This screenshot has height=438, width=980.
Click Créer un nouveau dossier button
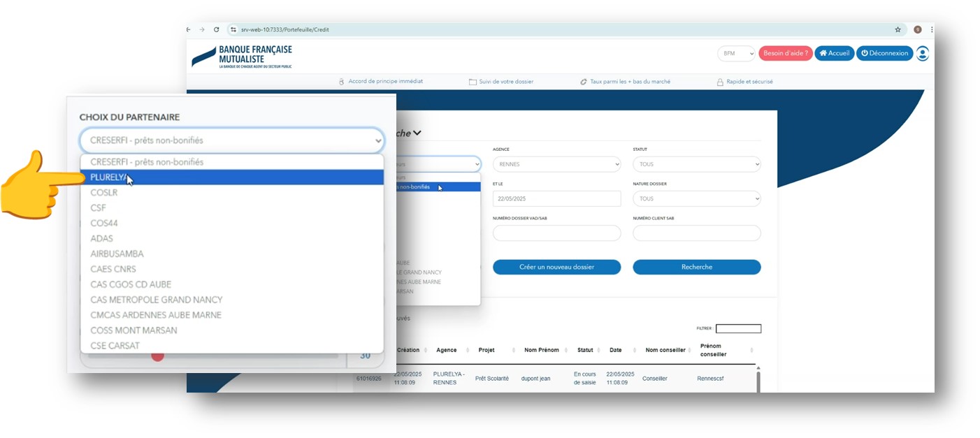pyautogui.click(x=556, y=267)
